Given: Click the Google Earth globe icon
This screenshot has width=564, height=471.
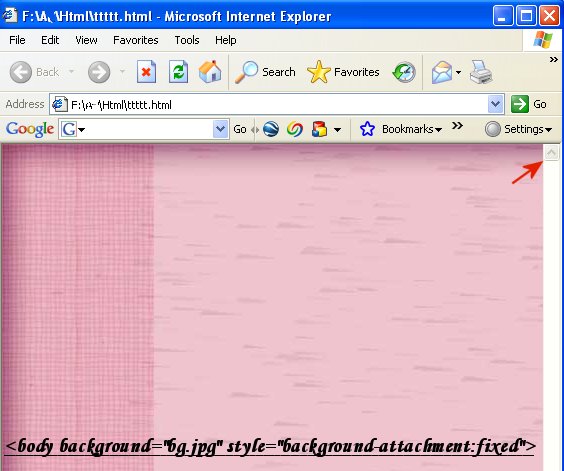Looking at the screenshot, I should click(271, 129).
